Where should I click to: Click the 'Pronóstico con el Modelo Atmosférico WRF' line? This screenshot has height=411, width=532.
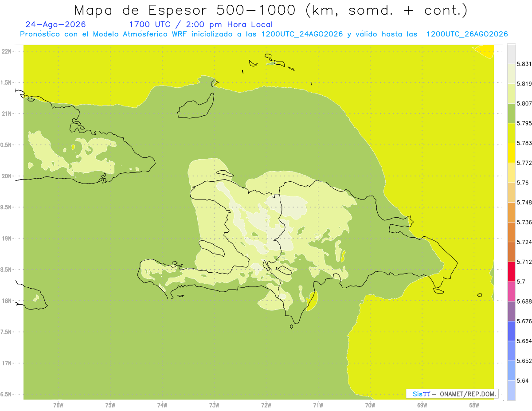point(264,34)
